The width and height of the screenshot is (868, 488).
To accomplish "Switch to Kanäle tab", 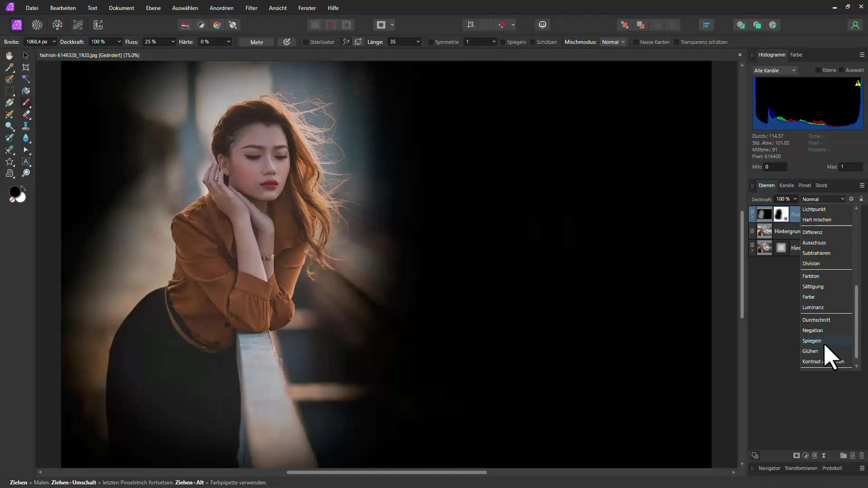I will (786, 185).
